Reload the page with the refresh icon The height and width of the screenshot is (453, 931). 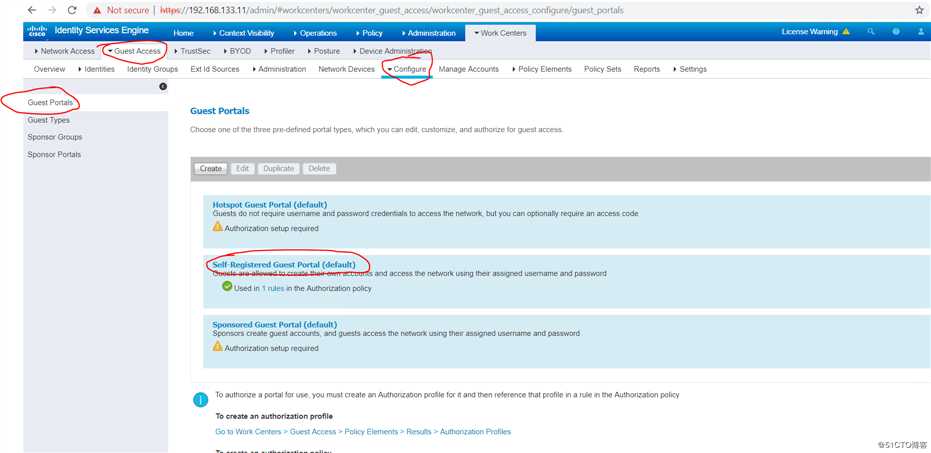(72, 10)
